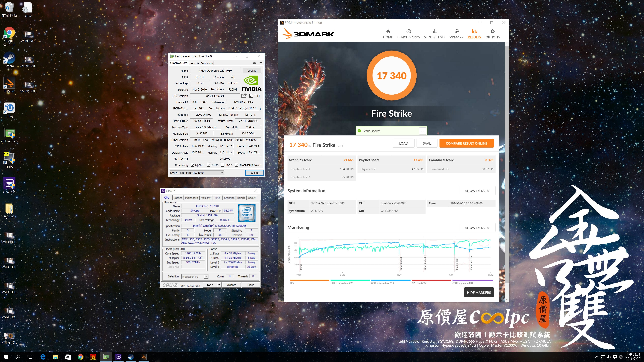Open taskbar search magnifier
The image size is (644, 362).
pyautogui.click(x=18, y=357)
